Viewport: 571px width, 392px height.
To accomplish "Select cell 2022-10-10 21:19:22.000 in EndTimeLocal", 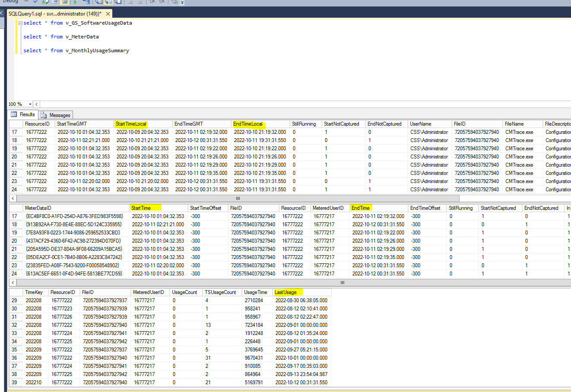I will click(x=260, y=149).
